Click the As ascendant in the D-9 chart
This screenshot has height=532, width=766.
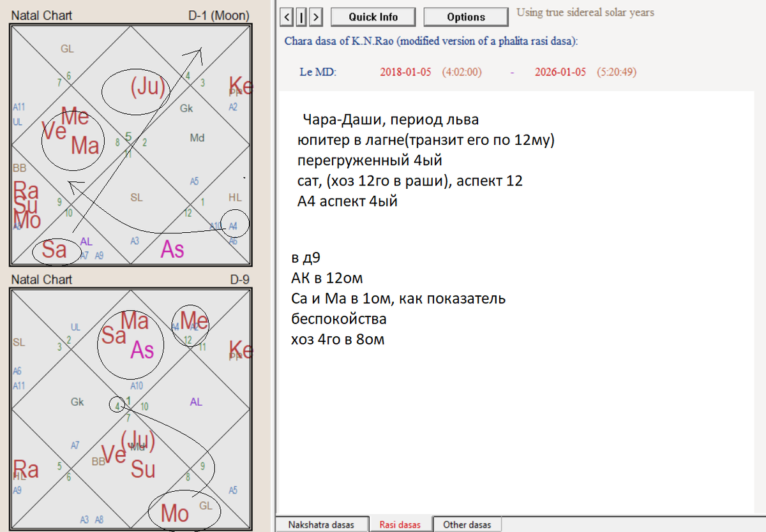(142, 350)
